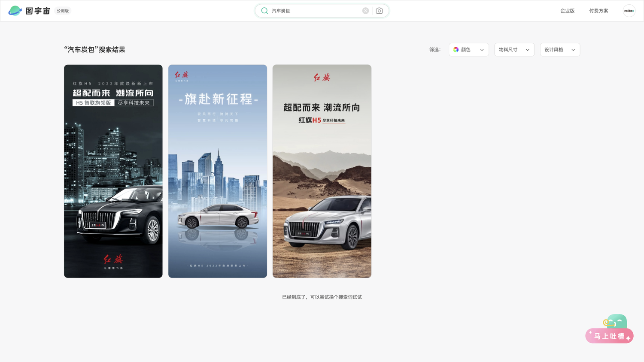Click the 筛选: label
644x362 pixels.
click(x=435, y=50)
